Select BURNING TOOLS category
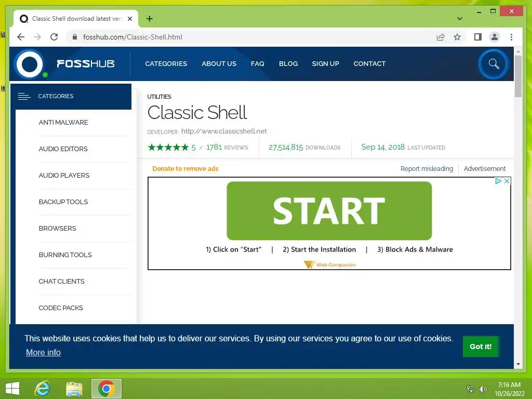The image size is (532, 399). 65,255
